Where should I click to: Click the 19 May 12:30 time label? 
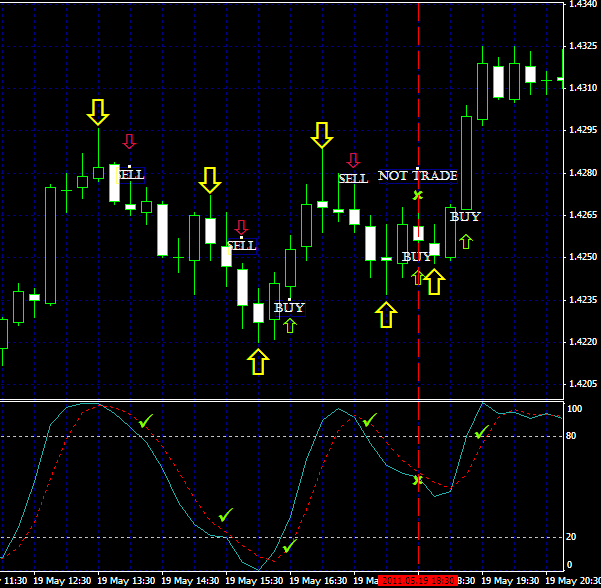coord(62,581)
